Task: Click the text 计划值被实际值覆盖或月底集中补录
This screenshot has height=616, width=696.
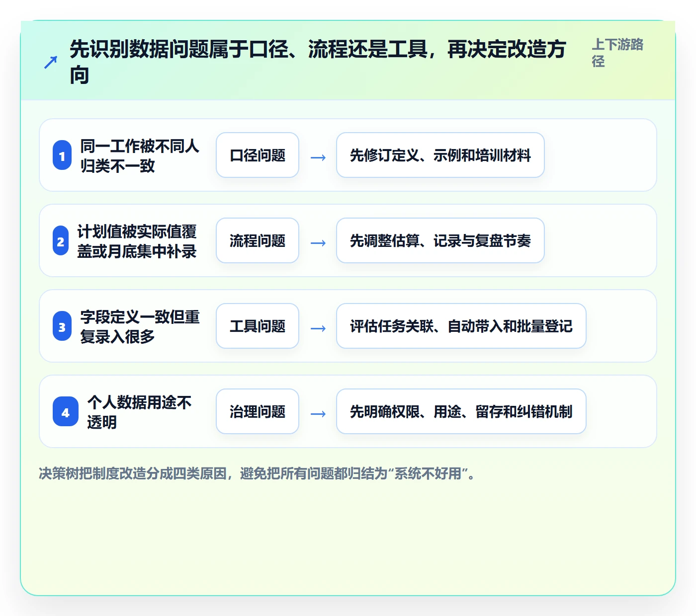Action: (x=137, y=241)
